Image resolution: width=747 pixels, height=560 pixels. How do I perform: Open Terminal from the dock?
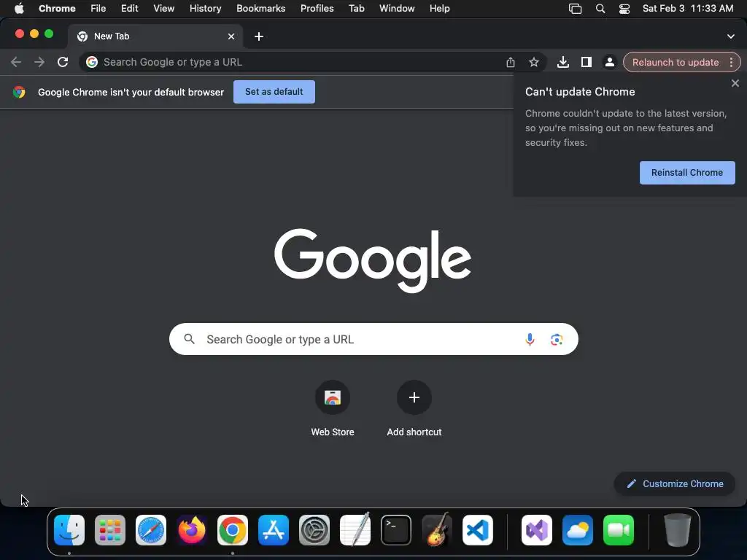(396, 530)
